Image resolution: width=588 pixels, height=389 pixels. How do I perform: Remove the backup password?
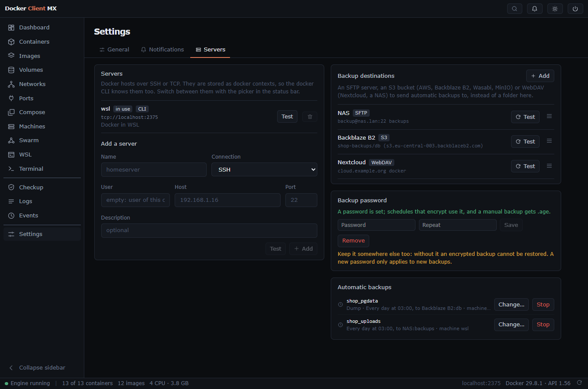pyautogui.click(x=353, y=241)
